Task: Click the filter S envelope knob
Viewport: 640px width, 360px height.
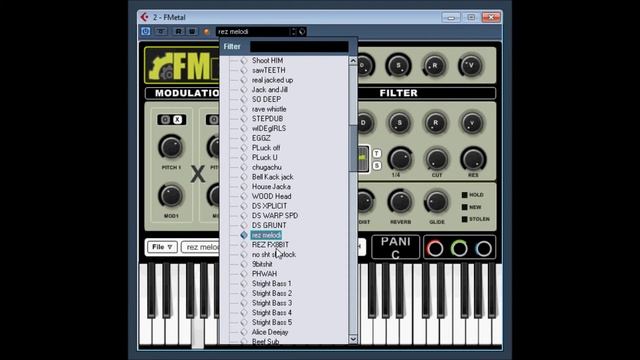Action: [x=400, y=122]
